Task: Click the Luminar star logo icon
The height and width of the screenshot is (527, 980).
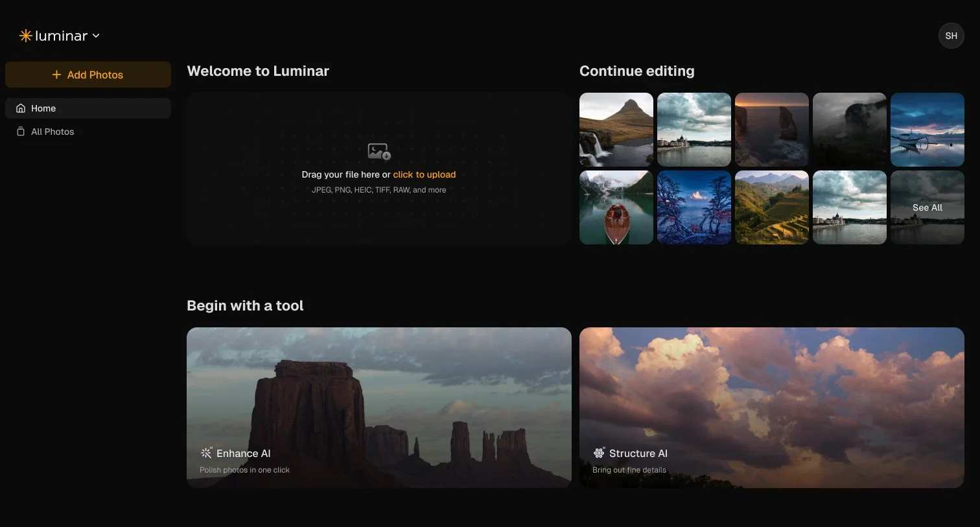Action: click(26, 36)
